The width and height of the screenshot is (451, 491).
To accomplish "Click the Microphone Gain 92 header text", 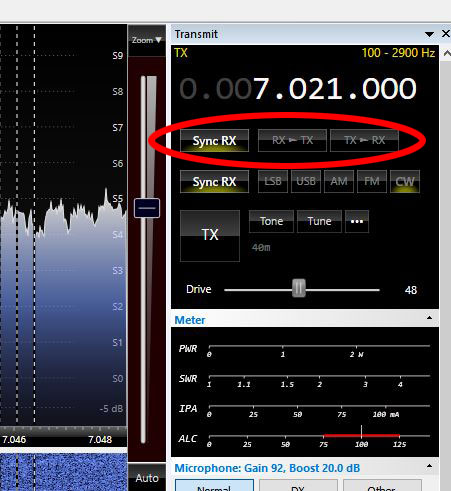I will pos(267,468).
